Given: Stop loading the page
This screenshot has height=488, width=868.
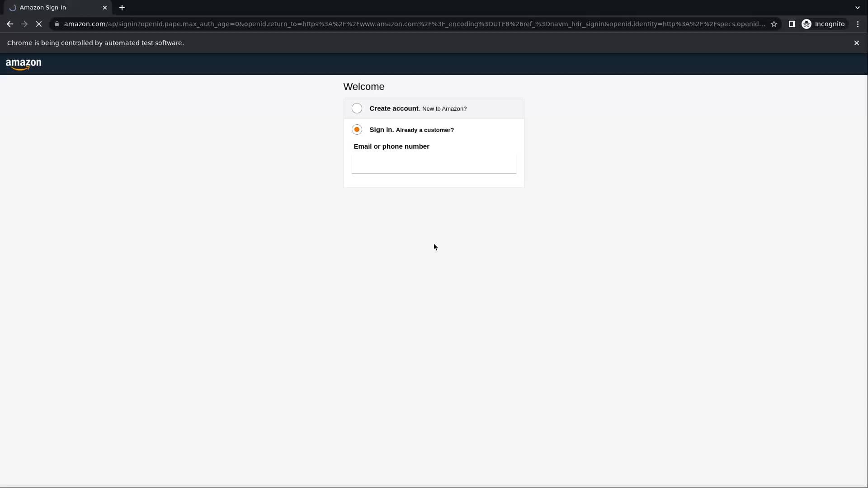Looking at the screenshot, I should click(x=39, y=24).
